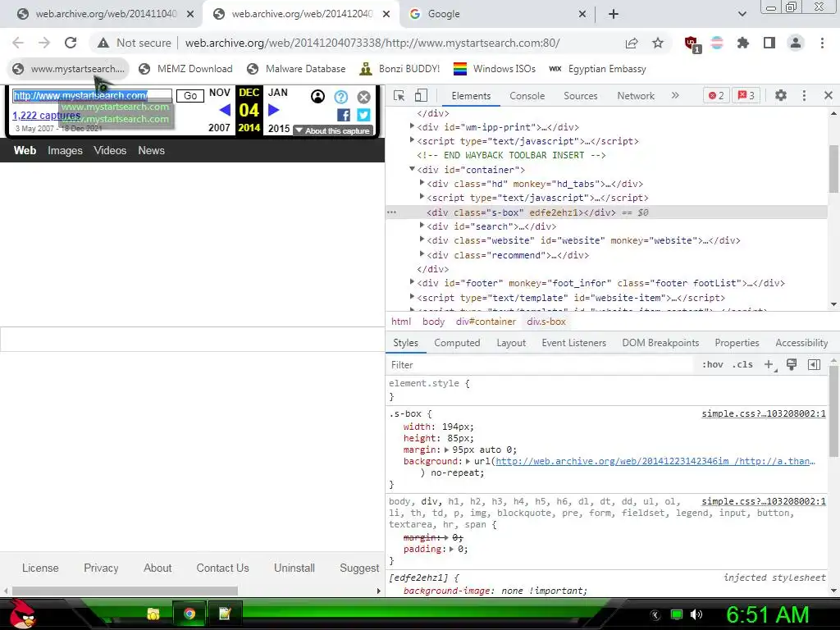Toggle the rendering emulations paintbrush icon
840x630 pixels.
coord(792,364)
